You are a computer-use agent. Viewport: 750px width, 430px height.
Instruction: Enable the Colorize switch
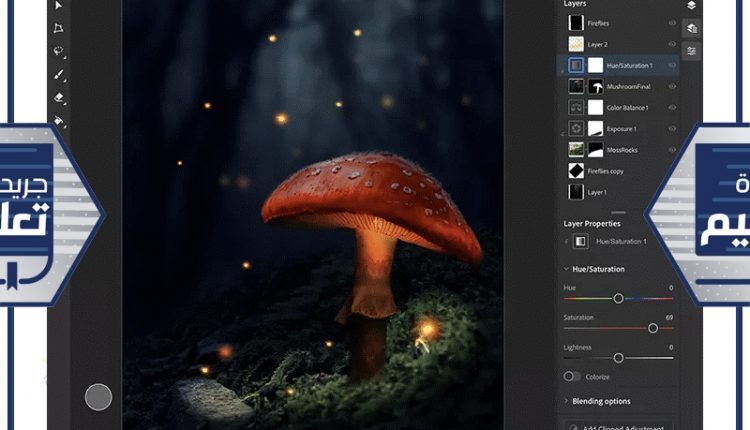point(571,376)
